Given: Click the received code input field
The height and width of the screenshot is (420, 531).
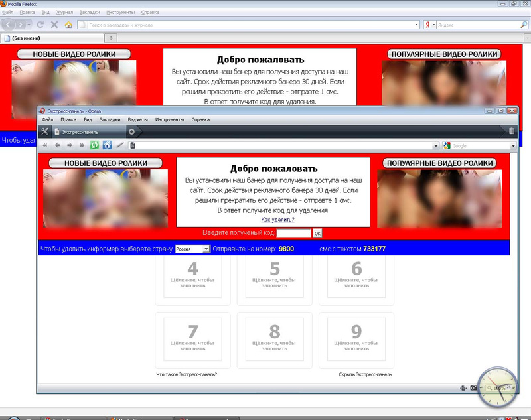Looking at the screenshot, I should tap(294, 233).
